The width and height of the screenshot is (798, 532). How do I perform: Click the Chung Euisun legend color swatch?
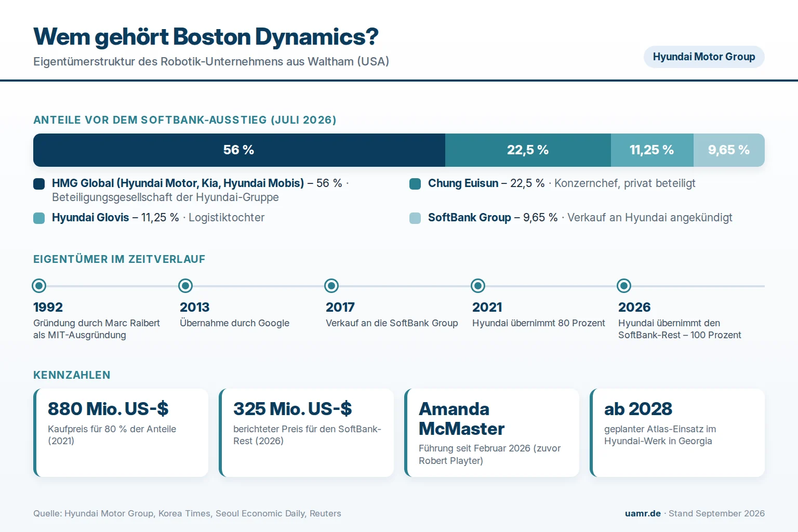point(415,184)
